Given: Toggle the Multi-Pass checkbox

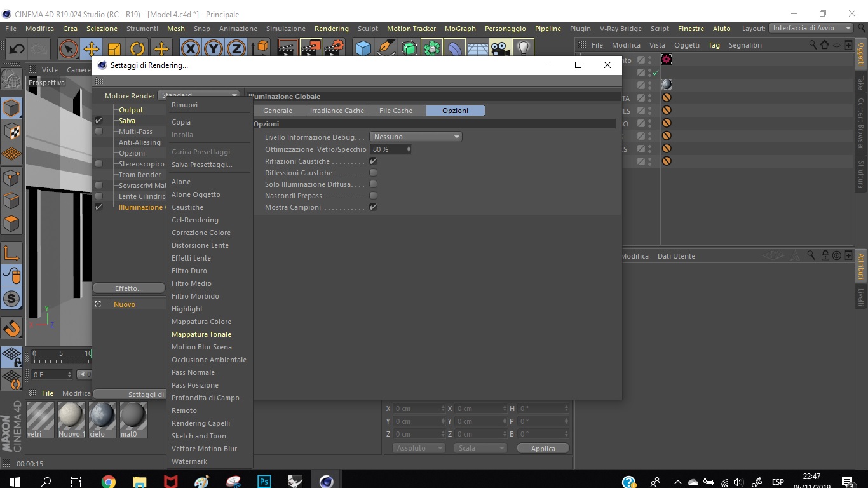Looking at the screenshot, I should pyautogui.click(x=99, y=132).
